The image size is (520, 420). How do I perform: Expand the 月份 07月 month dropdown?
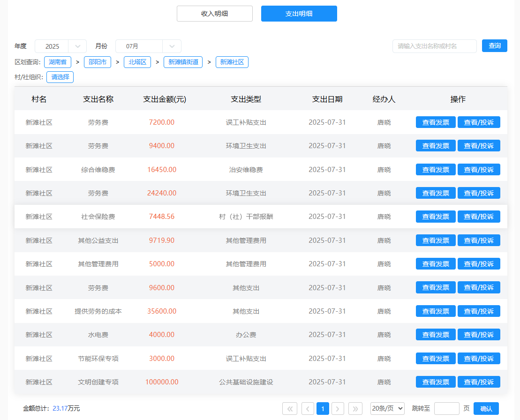point(148,46)
